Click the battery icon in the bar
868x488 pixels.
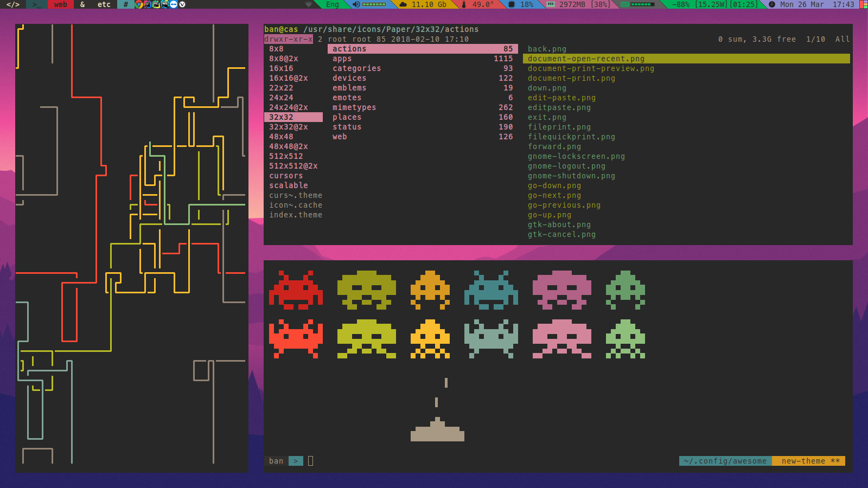click(625, 4)
